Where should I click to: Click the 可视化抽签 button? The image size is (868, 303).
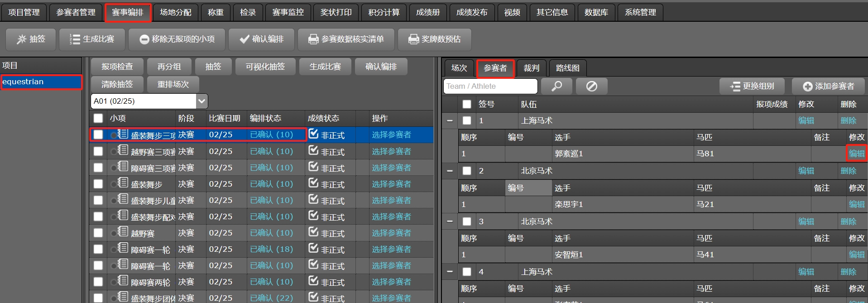pyautogui.click(x=265, y=67)
